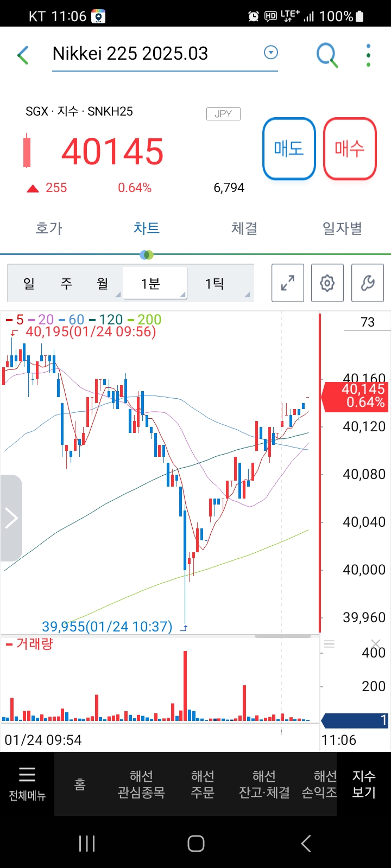Switch to the 체결 tab
The image size is (391, 868).
(244, 228)
